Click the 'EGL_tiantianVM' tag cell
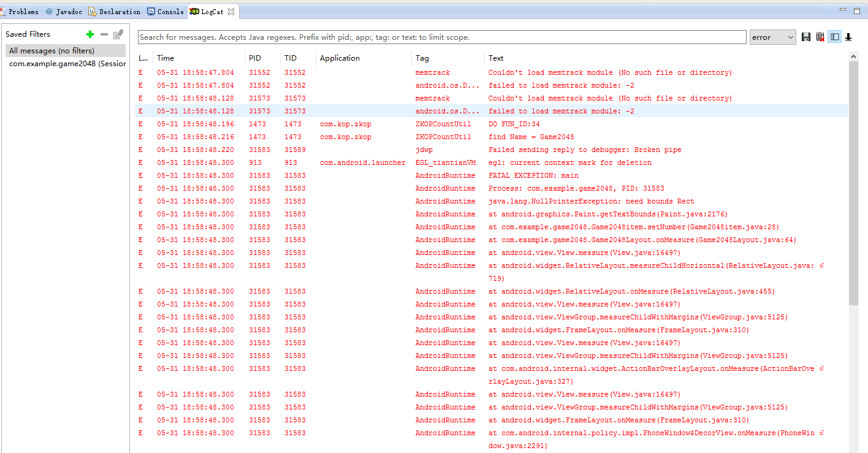 (446, 163)
